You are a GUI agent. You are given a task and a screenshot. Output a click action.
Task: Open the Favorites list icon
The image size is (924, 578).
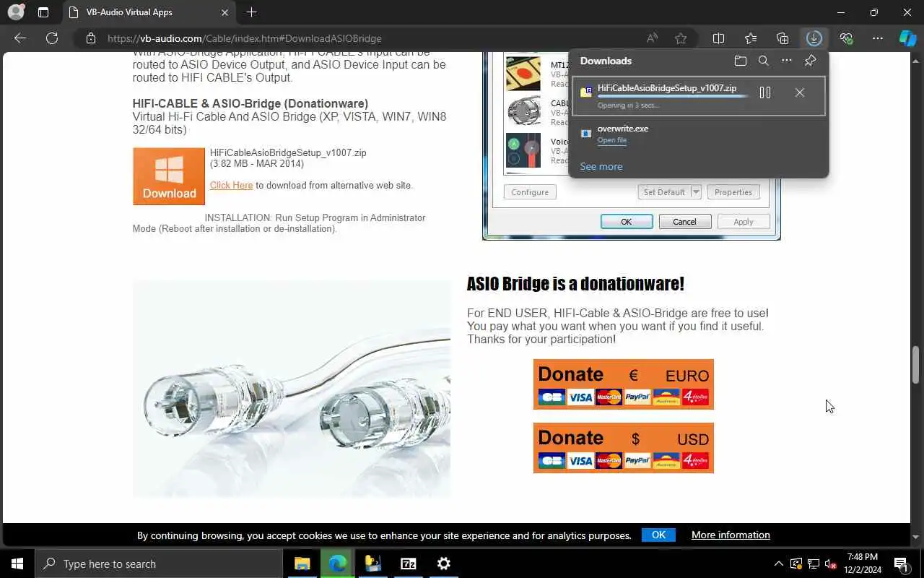(x=751, y=38)
